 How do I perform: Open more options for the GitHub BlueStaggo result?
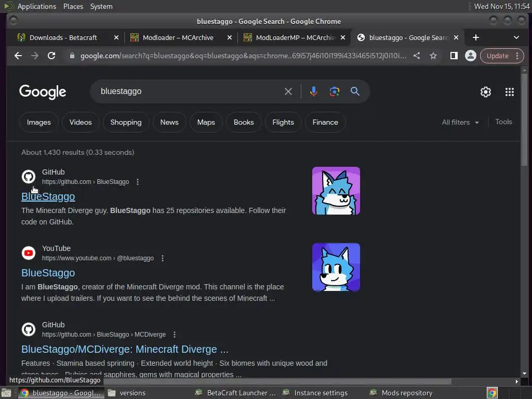[x=137, y=182]
